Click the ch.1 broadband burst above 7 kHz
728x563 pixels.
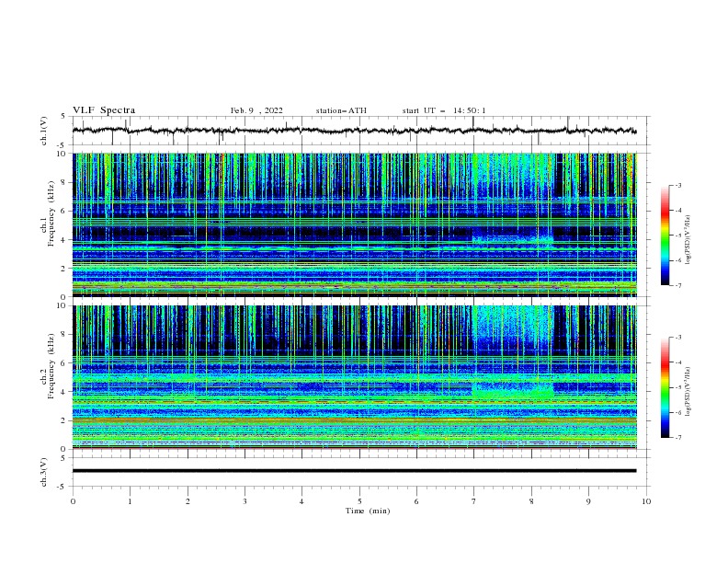pyautogui.click(x=513, y=176)
